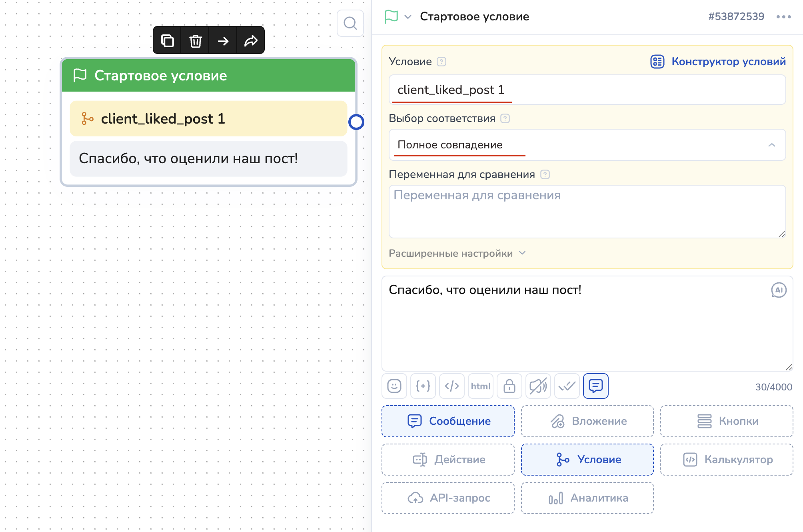
Task: Insert a variable with the braces icon
Action: (x=423, y=386)
